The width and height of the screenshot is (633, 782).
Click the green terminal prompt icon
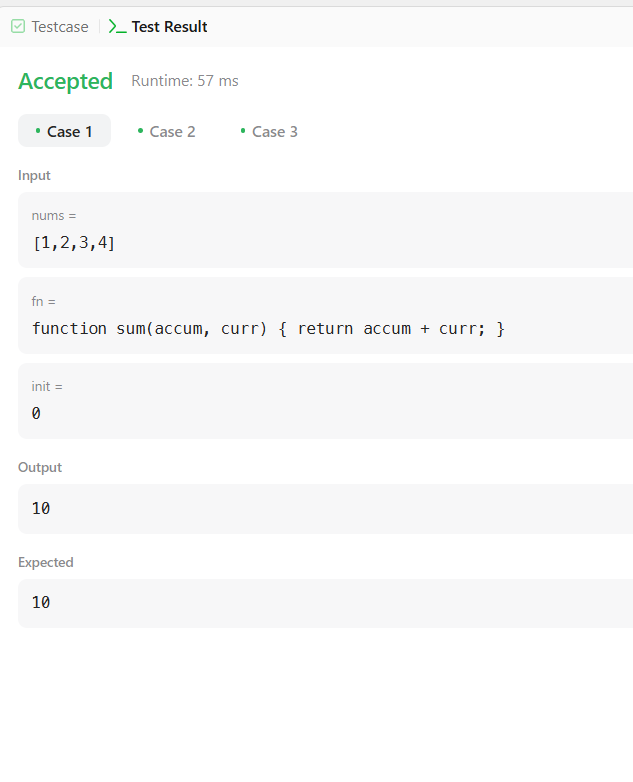(x=117, y=26)
